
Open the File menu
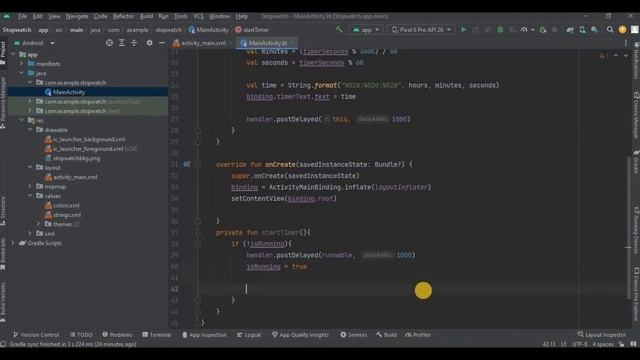(22, 16)
